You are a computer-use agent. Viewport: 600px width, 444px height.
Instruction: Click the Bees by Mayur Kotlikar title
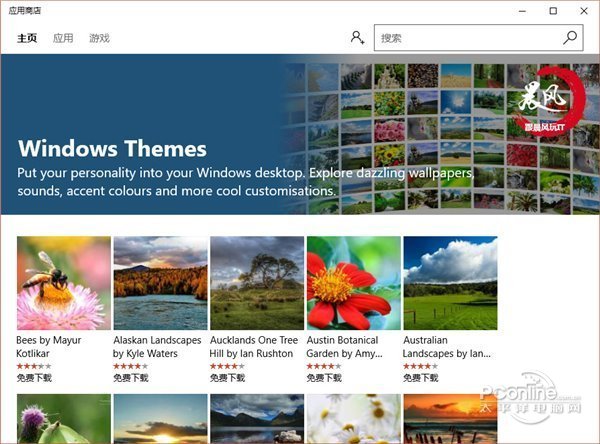point(49,347)
